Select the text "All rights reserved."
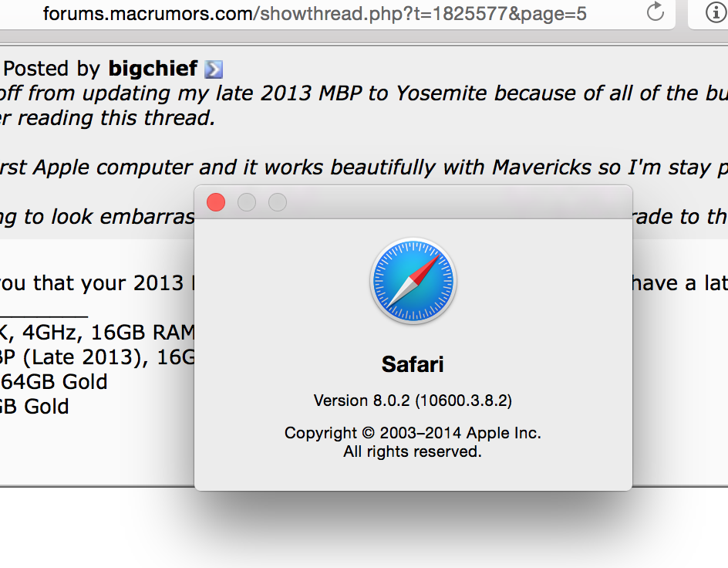 [x=413, y=451]
